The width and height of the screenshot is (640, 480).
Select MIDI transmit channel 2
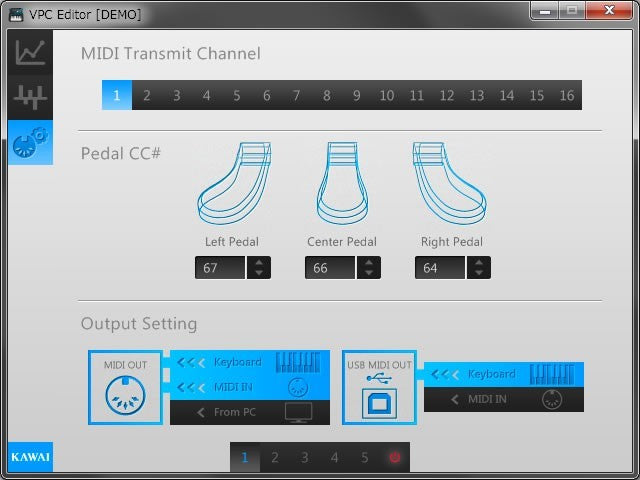coord(147,95)
